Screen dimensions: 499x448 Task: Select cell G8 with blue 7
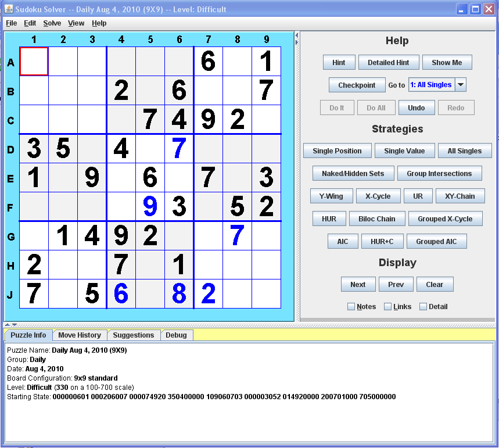[x=238, y=236]
